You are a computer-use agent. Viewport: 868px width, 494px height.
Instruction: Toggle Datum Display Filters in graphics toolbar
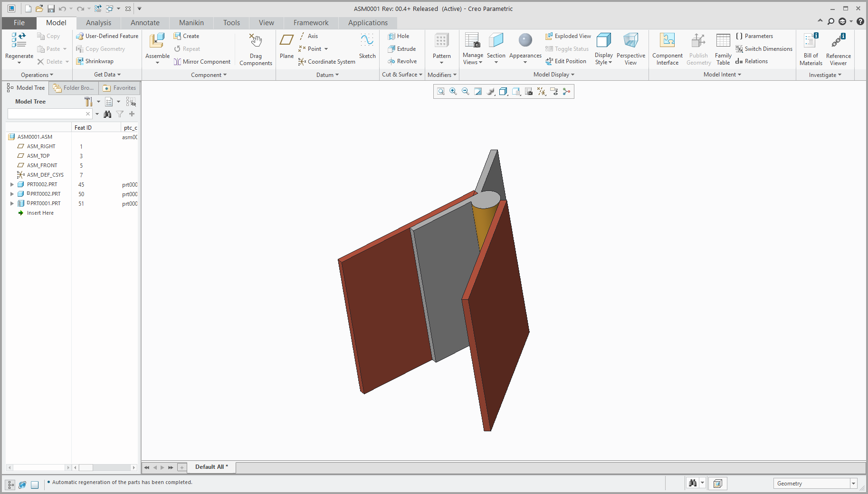542,92
